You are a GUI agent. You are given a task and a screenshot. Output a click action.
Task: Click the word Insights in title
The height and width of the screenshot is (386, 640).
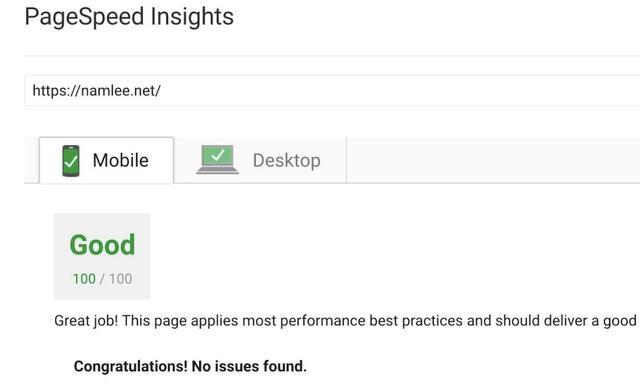coord(192,17)
